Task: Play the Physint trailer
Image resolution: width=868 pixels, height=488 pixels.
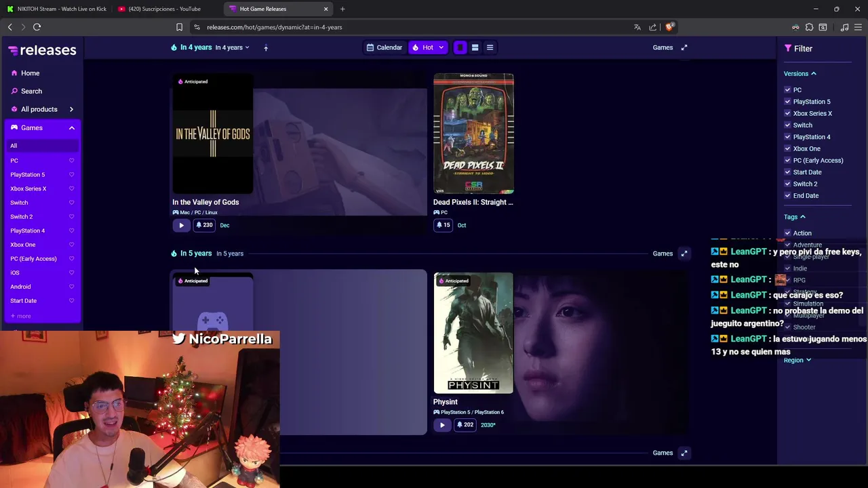Action: 442,425
